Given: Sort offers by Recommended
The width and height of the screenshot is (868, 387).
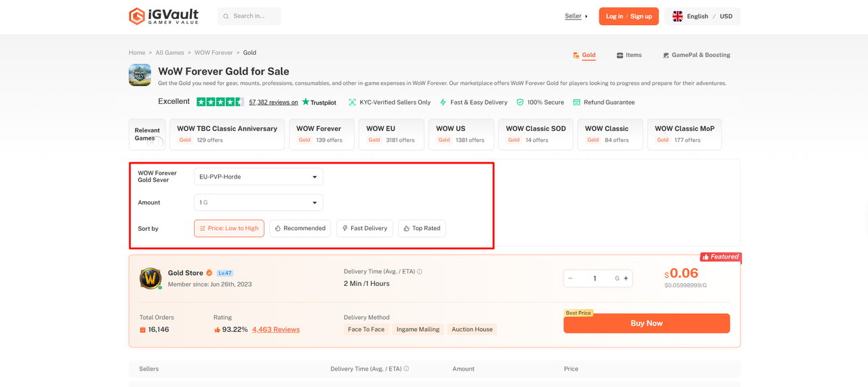Looking at the screenshot, I should click(300, 228).
